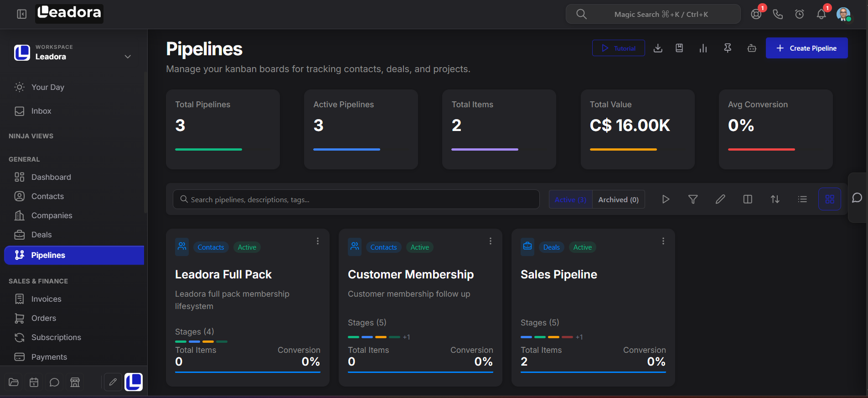
Task: Collapse the sidebar panel icon
Action: [x=21, y=14]
